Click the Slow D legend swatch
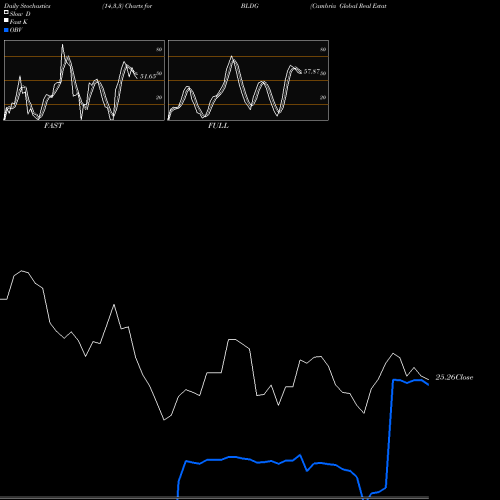The height and width of the screenshot is (500, 500). pos(6,12)
